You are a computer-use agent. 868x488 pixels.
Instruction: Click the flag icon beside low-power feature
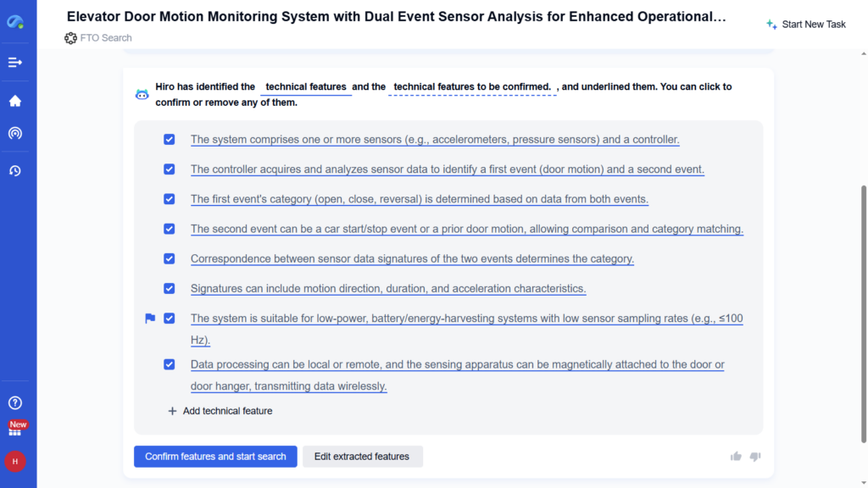click(x=150, y=319)
